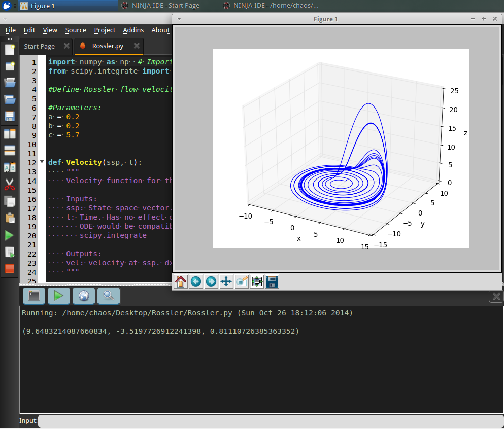Image resolution: width=504 pixels, height=430 pixels.
Task: Open the web preview globe in the bottom panel
Action: click(x=84, y=296)
